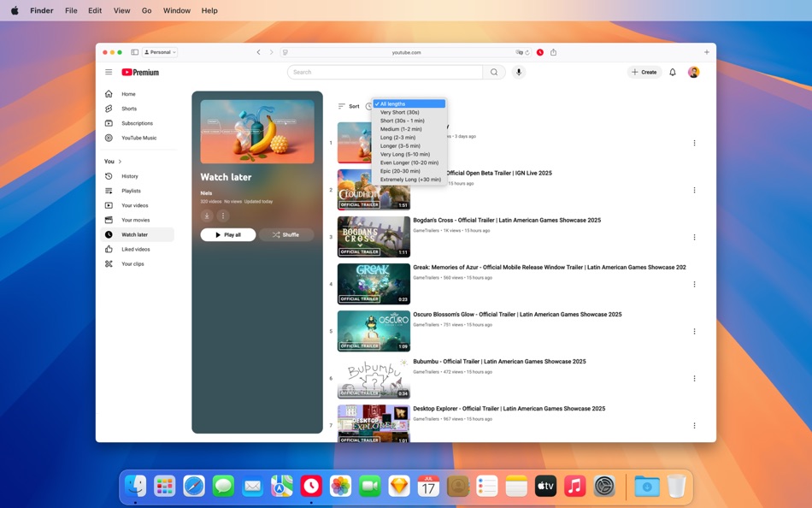The width and height of the screenshot is (812, 508).
Task: Open the Sort menu
Action: pyautogui.click(x=349, y=106)
